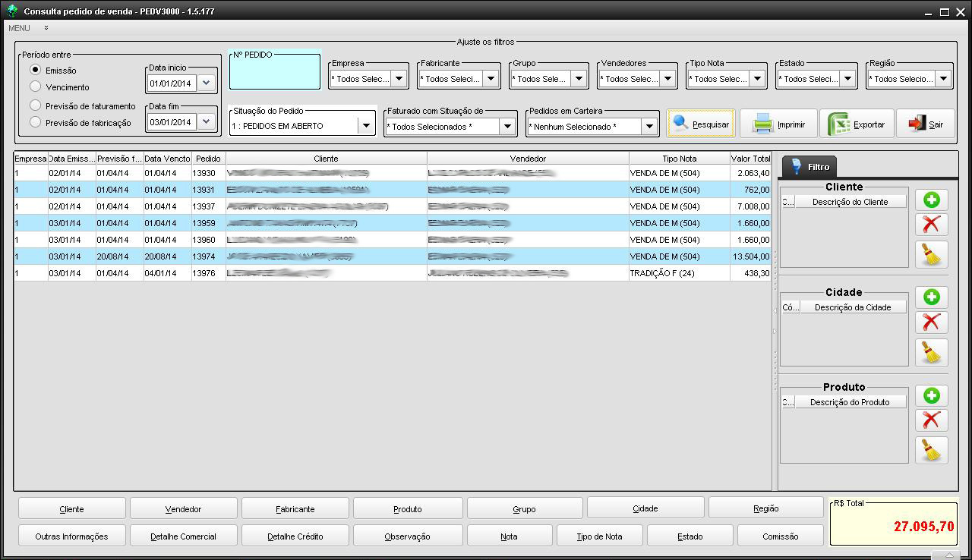Expand the Tipo Nota dropdown
The image size is (972, 560).
[x=757, y=78]
